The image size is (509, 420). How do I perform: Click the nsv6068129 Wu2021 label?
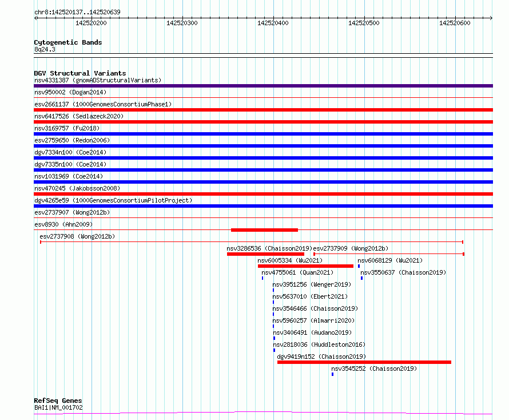[x=390, y=260]
